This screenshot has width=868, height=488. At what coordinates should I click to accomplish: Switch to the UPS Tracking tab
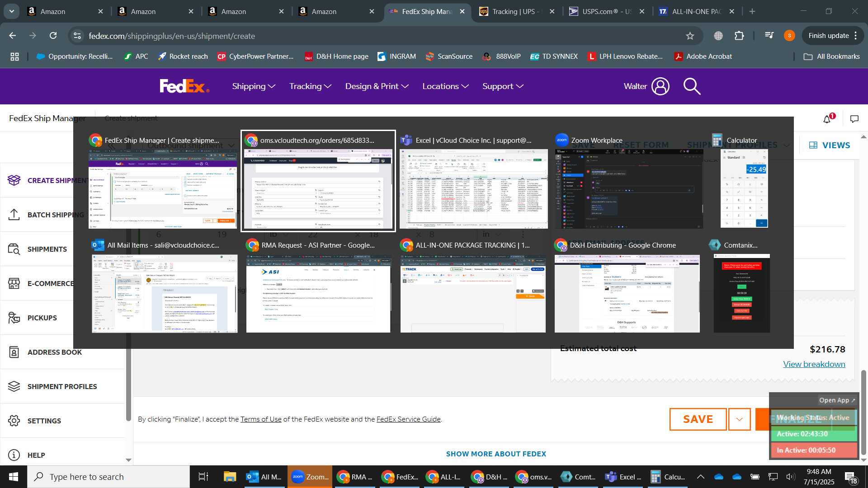tap(517, 11)
